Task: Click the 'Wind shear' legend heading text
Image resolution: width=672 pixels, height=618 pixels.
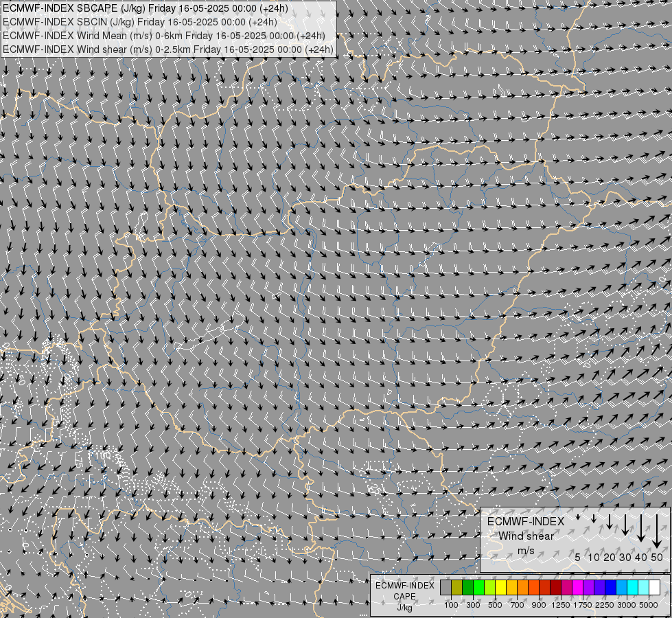Action: coord(526,536)
